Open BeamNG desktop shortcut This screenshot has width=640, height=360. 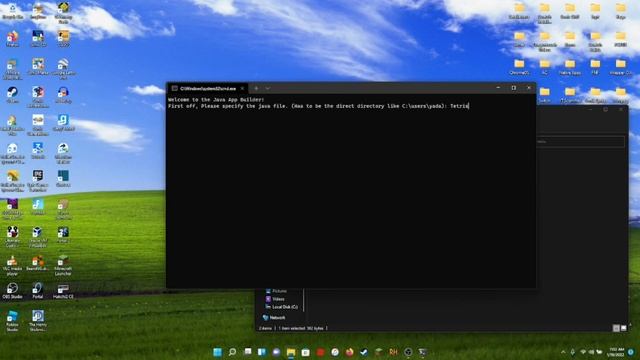[37, 263]
